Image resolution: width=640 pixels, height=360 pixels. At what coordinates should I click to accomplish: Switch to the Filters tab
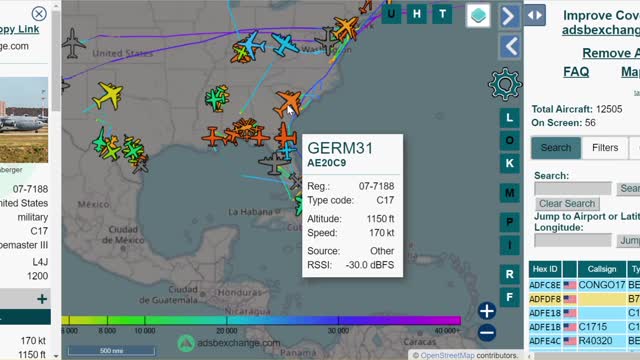[x=605, y=148]
